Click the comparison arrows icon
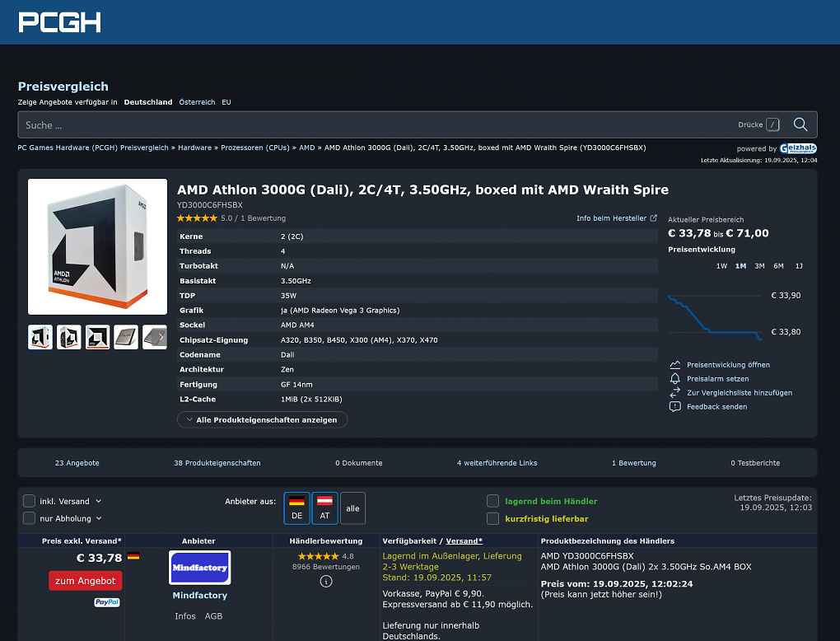 pos(675,392)
